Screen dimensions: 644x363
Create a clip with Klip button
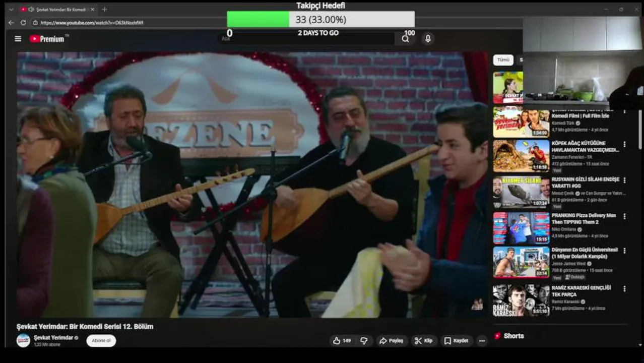click(424, 341)
